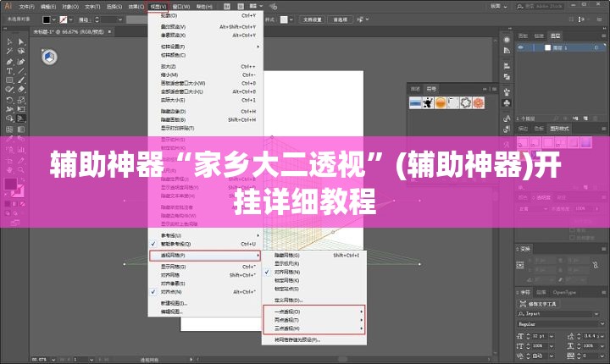
Task: Select the Free Transform tool
Action: coord(21,109)
